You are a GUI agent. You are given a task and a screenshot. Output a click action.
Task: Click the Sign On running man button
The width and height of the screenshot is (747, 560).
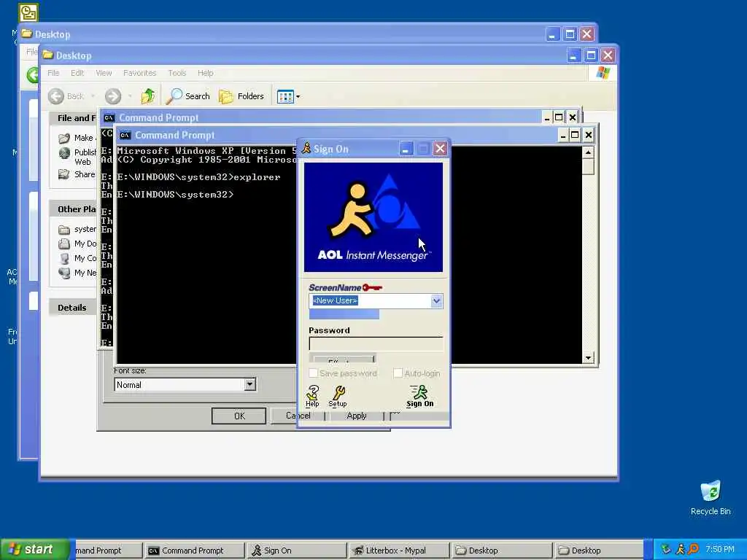[419, 396]
